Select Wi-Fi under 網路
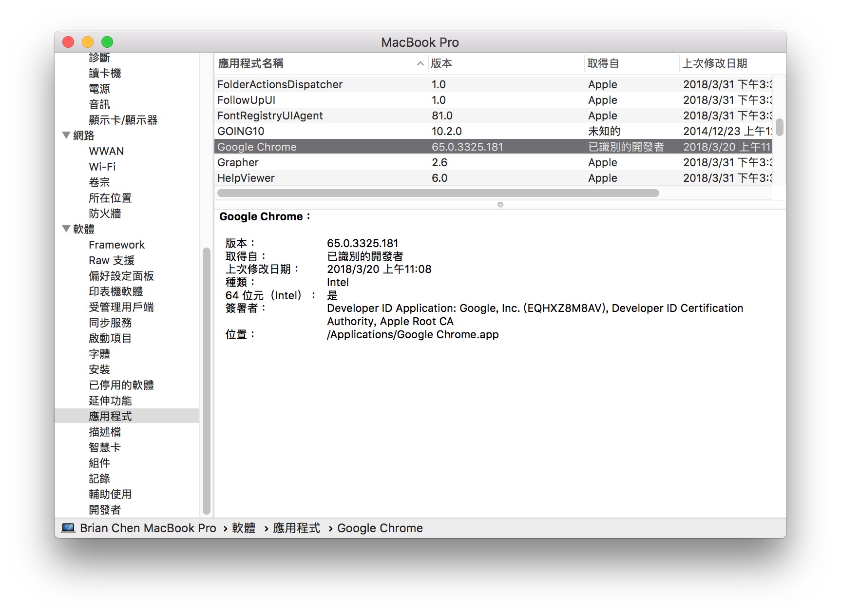The height and width of the screenshot is (616, 841). tap(102, 167)
